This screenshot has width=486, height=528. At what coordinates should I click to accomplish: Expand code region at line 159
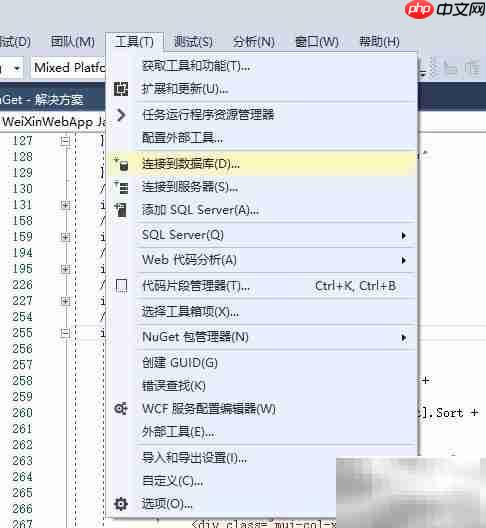pyautogui.click(x=65, y=237)
